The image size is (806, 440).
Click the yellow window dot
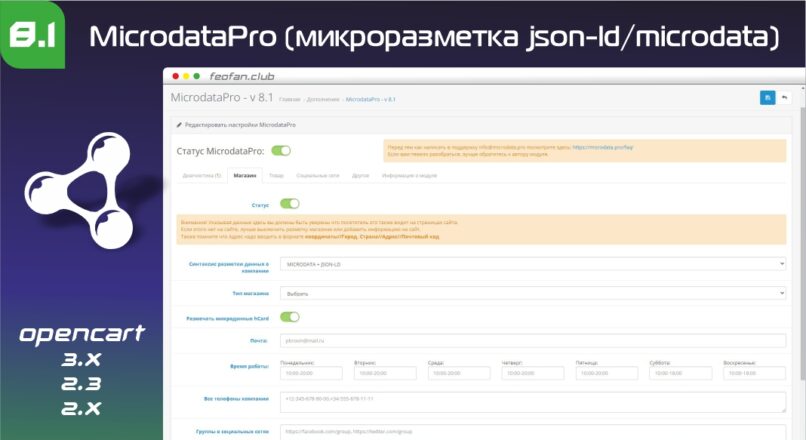pos(186,76)
